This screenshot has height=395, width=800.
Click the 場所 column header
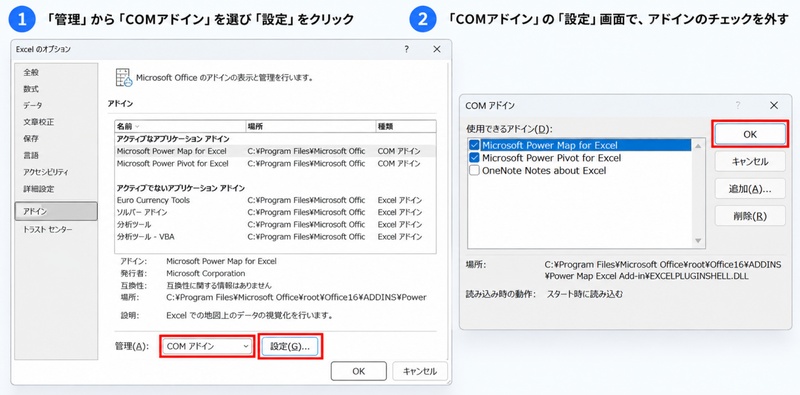[310, 126]
